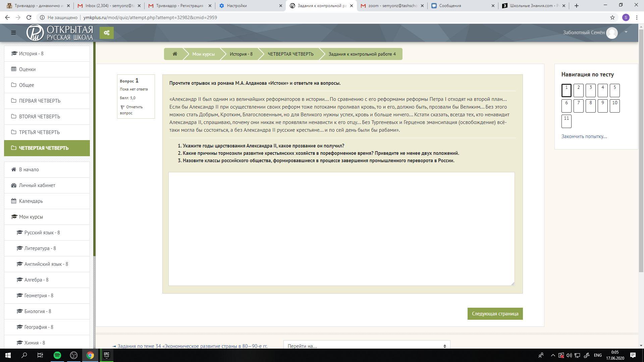
Task: Open the Личный кабинет sidebar item
Action: 37,185
